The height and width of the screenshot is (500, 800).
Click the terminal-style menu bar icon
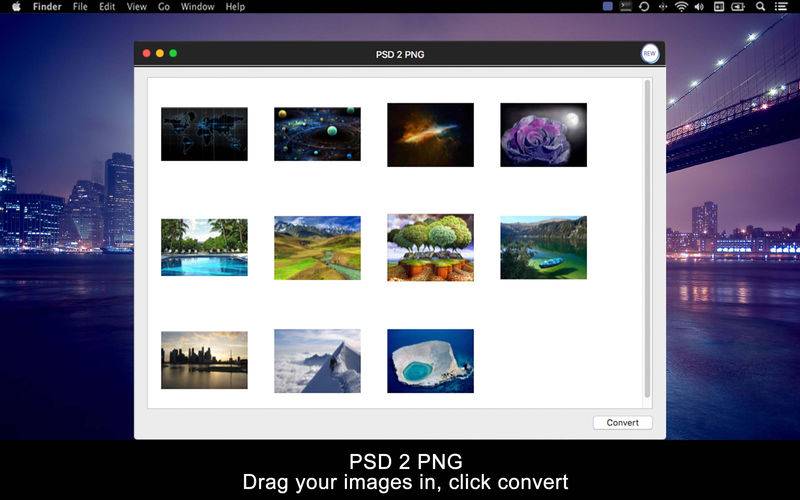(626, 7)
